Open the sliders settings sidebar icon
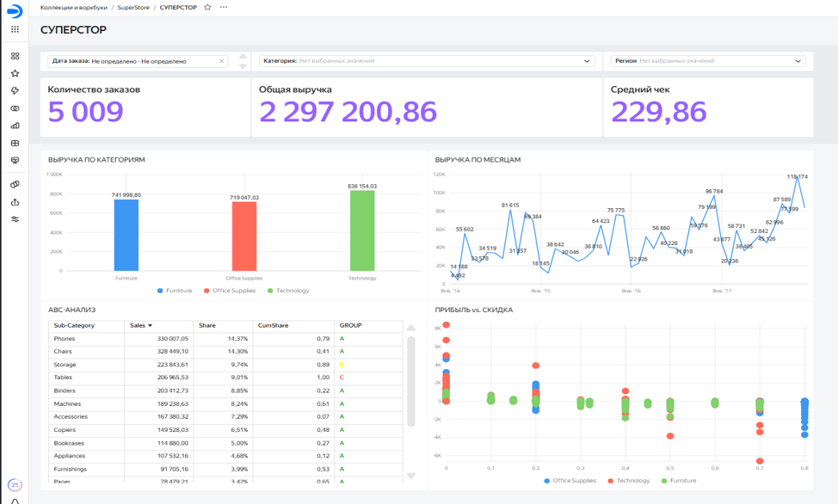The width and height of the screenshot is (838, 504). [x=15, y=219]
